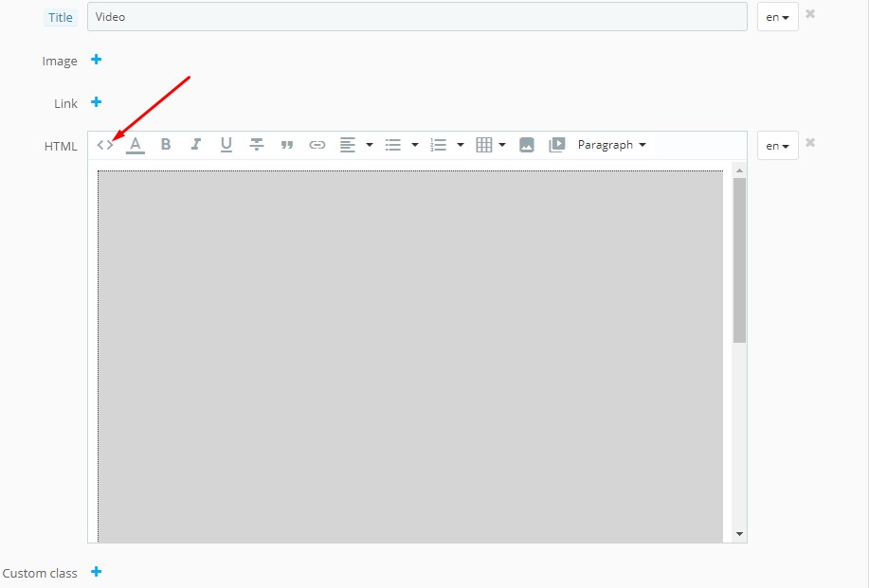The width and height of the screenshot is (869, 588).
Task: Apply strikethrough formatting
Action: pyautogui.click(x=256, y=145)
